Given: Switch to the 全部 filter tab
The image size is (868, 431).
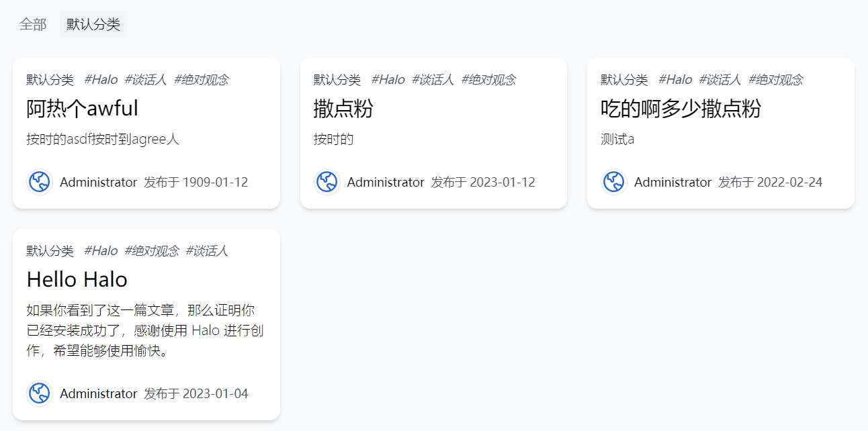Looking at the screenshot, I should tap(32, 23).
